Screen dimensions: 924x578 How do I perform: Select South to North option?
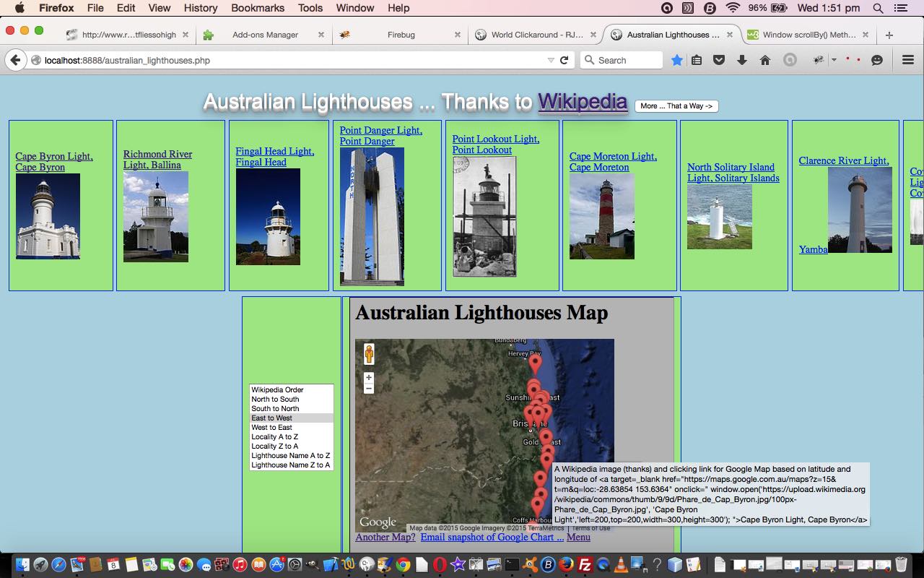(292, 408)
